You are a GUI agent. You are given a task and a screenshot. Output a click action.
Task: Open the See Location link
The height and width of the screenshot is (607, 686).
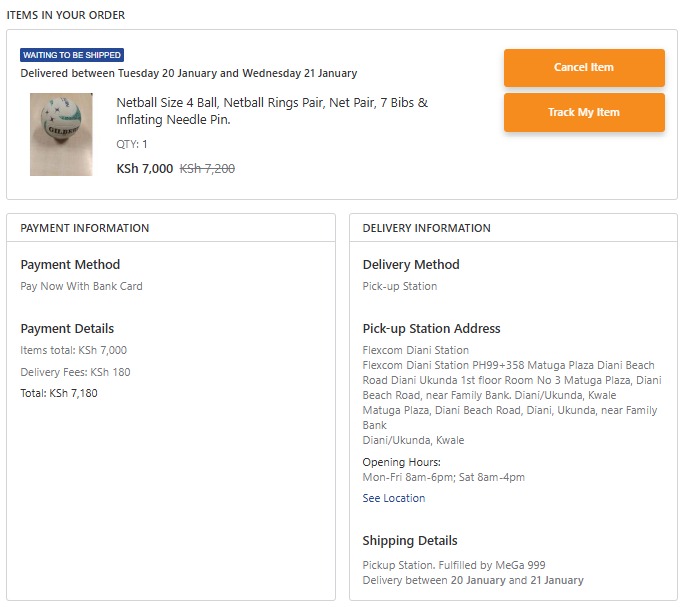393,498
